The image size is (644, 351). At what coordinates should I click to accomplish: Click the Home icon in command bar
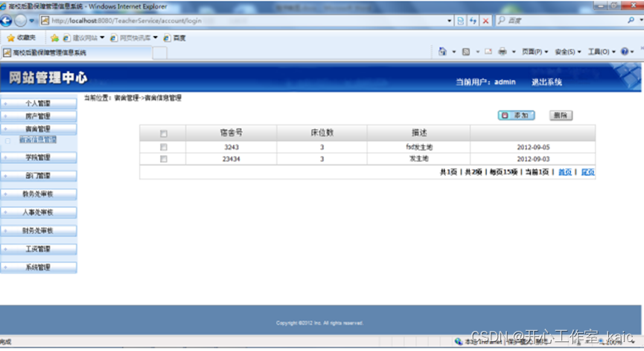(442, 51)
